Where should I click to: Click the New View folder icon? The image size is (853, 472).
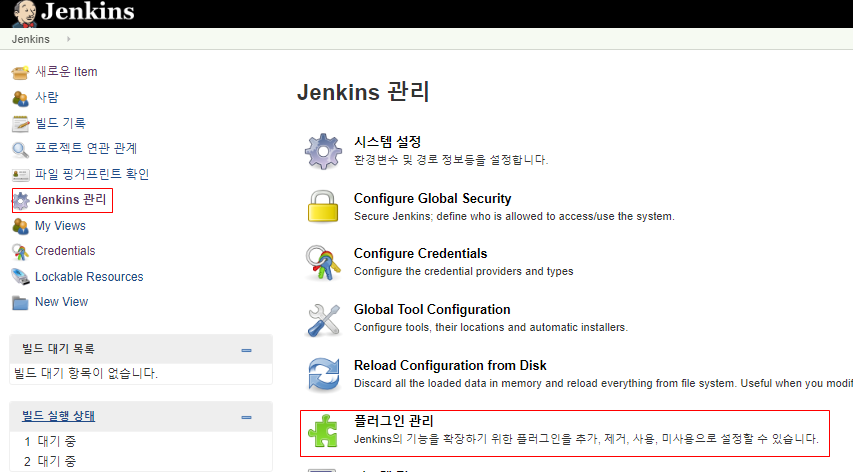pos(20,303)
